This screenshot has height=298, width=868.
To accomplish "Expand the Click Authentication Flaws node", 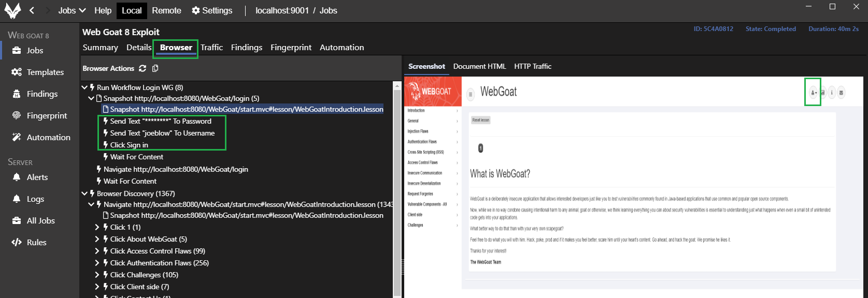I will click(x=97, y=263).
